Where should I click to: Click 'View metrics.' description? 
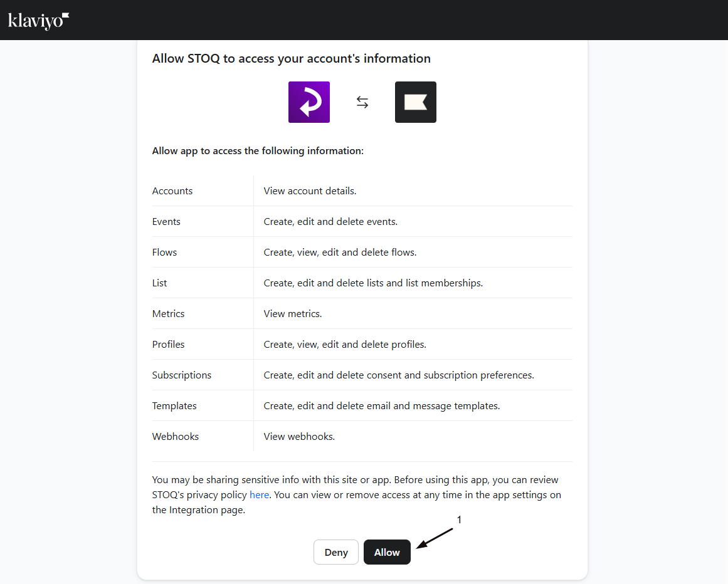pyautogui.click(x=292, y=313)
